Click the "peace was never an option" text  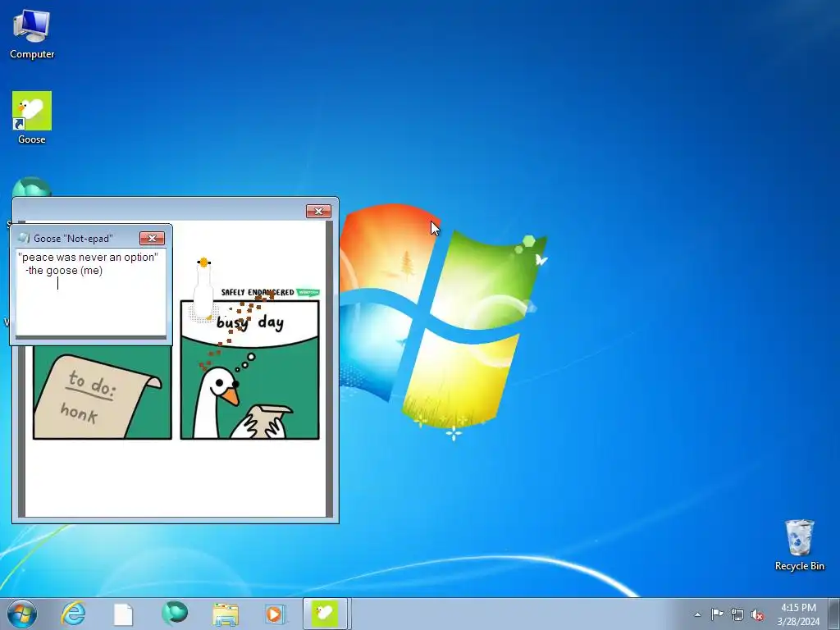tap(88, 257)
